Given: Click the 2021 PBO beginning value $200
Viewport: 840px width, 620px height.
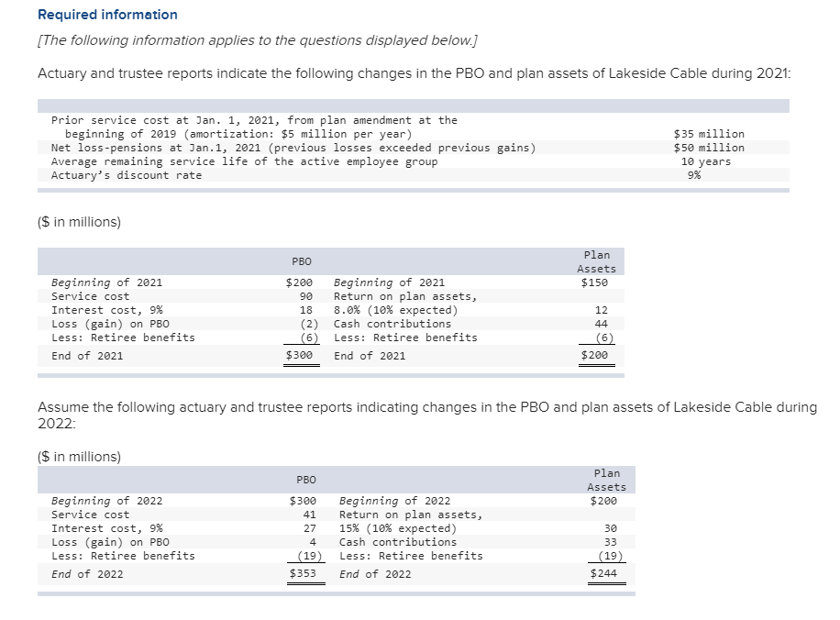Looking at the screenshot, I should (299, 282).
